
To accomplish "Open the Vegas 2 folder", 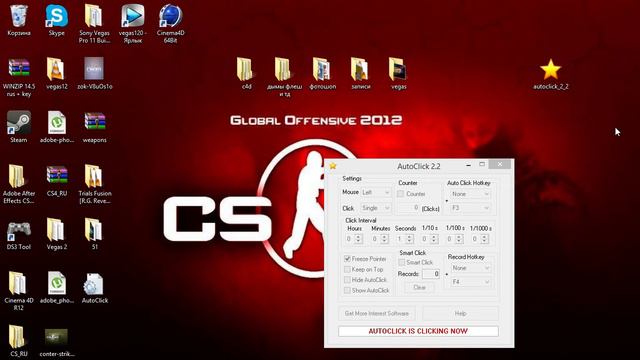I will 56,234.
